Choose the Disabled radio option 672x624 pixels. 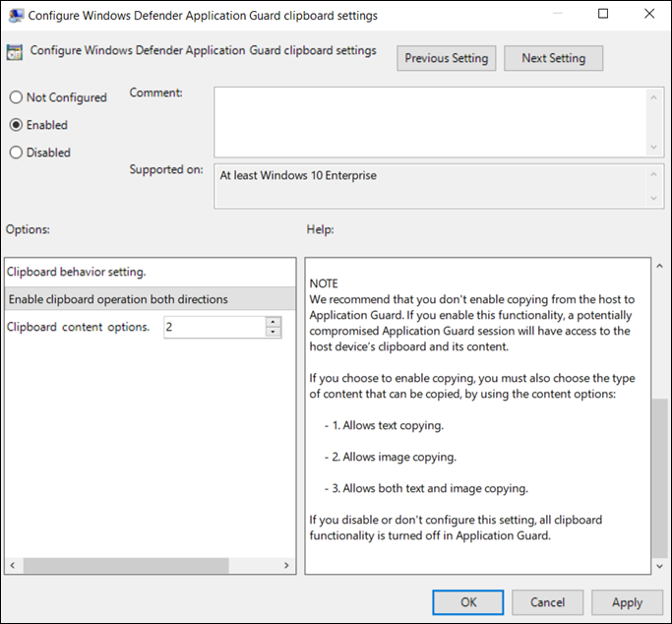16,153
